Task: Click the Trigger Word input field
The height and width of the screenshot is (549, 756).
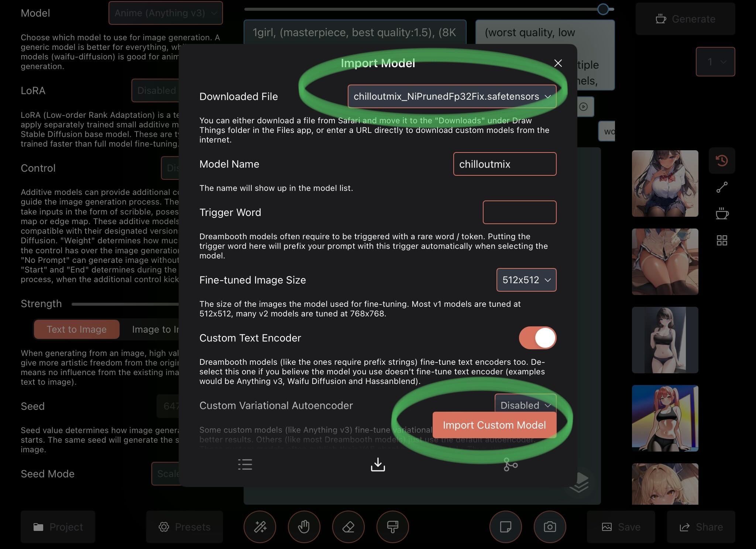Action: pos(519,212)
